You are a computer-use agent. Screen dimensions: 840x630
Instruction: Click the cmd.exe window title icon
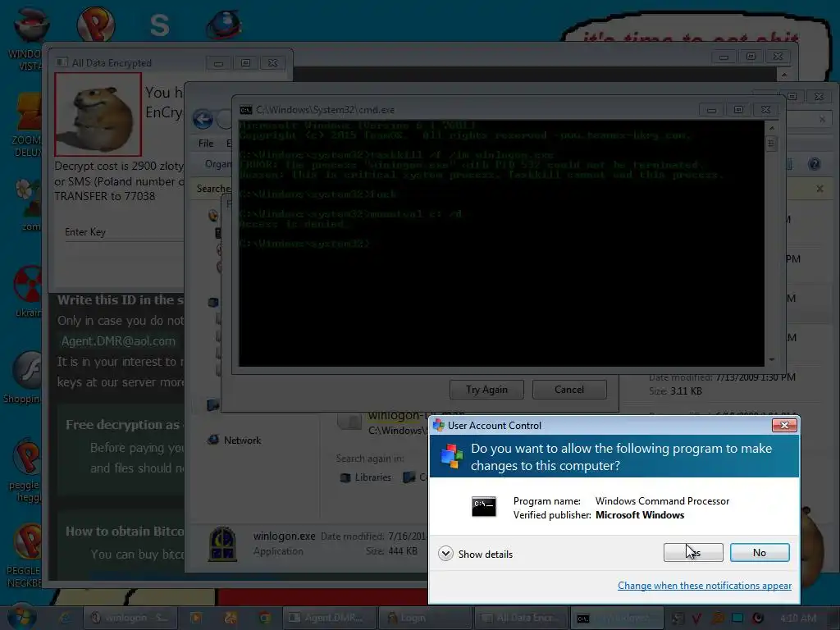(x=246, y=110)
